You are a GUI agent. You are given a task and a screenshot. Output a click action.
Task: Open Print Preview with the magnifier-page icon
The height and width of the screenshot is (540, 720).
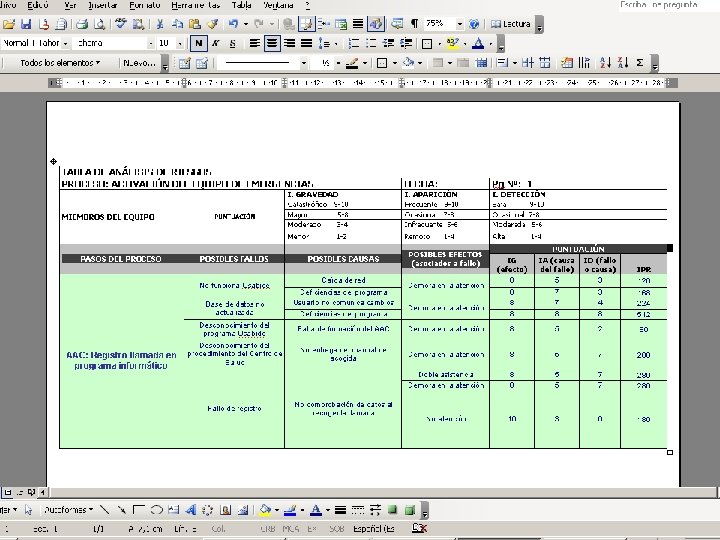tap(99, 24)
